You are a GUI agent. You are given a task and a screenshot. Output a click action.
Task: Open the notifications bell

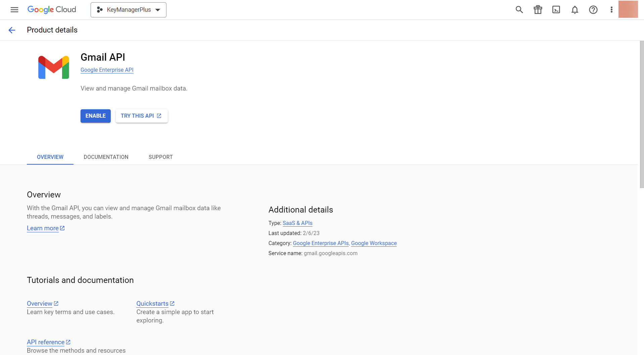[x=575, y=10]
